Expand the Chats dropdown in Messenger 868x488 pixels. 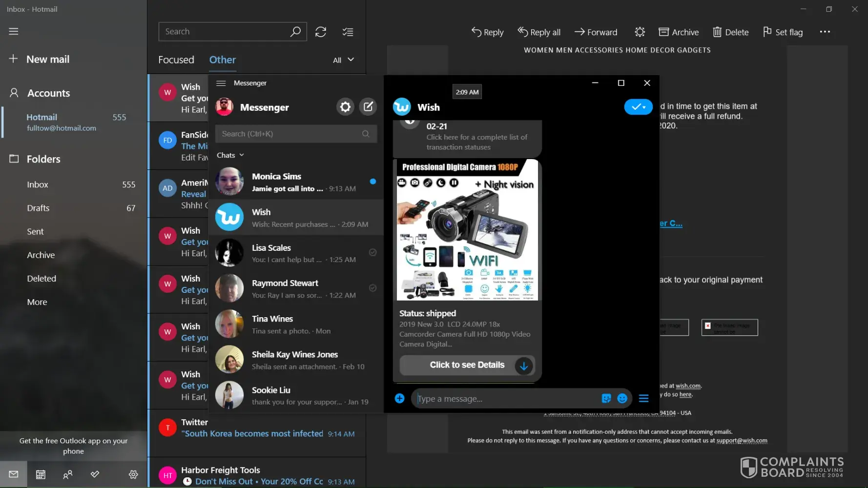230,155
